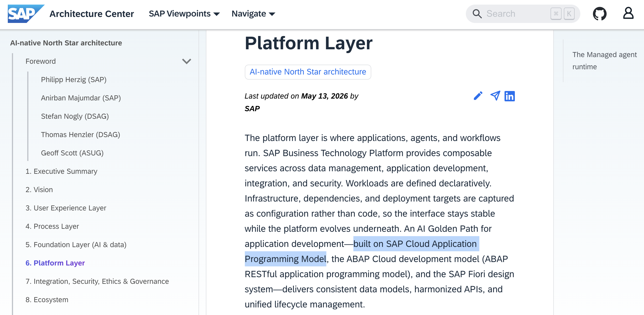Open the Navigate dropdown menu
The image size is (644, 315).
point(253,14)
